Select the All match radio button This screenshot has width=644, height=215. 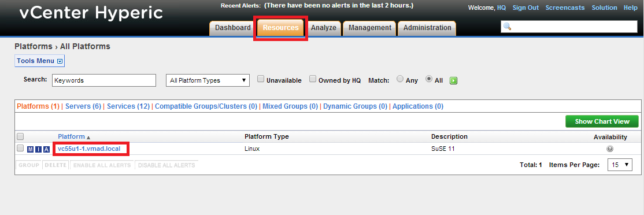[x=429, y=79]
